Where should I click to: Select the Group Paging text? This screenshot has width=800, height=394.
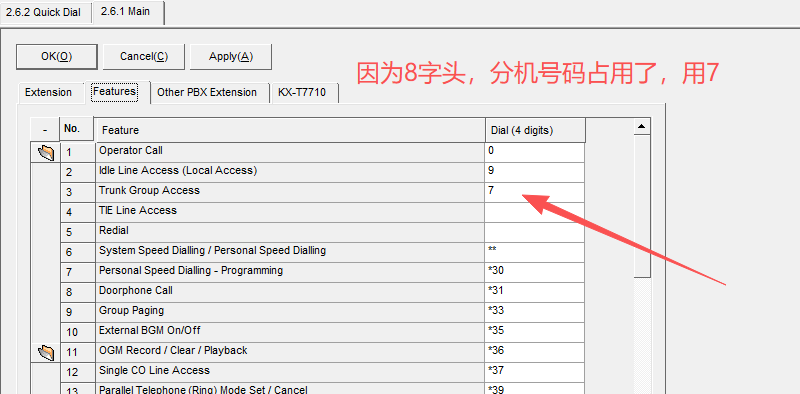pyautogui.click(x=131, y=310)
